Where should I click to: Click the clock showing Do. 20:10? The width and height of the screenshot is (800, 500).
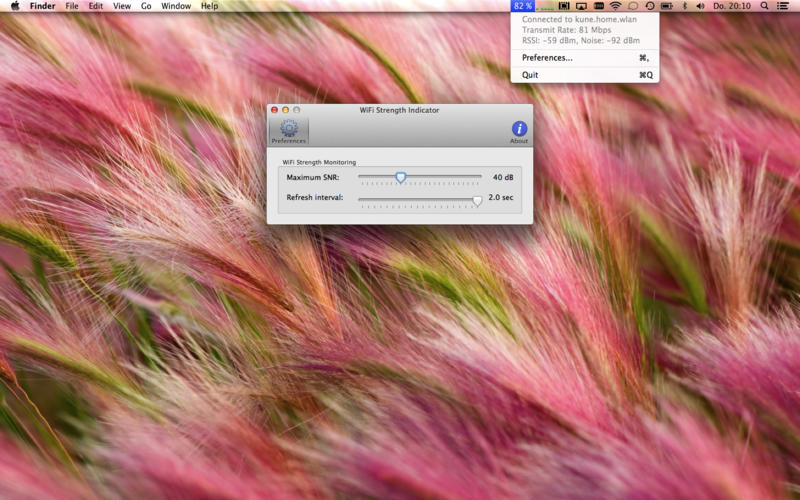[x=732, y=6]
